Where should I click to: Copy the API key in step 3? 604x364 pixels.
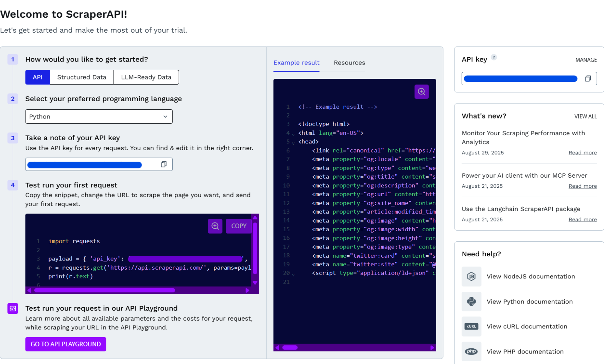click(163, 164)
